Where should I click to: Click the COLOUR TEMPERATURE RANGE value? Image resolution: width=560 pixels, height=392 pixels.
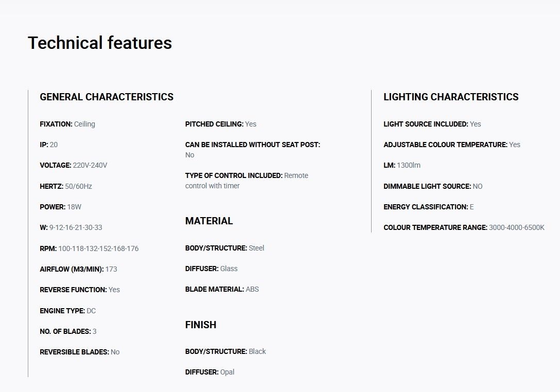(516, 227)
